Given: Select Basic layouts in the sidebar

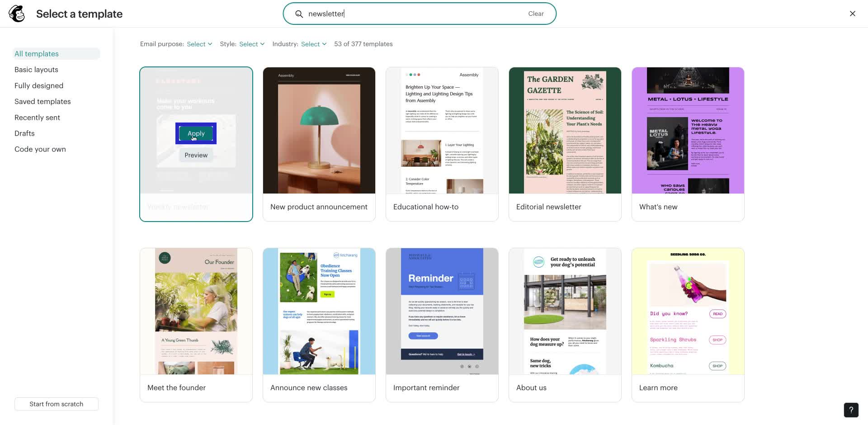Looking at the screenshot, I should coord(36,69).
